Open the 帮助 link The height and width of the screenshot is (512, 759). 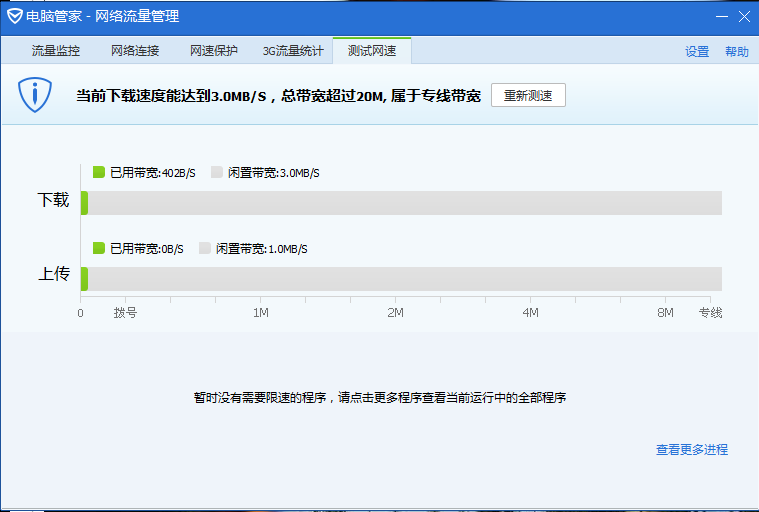pyautogui.click(x=736, y=52)
